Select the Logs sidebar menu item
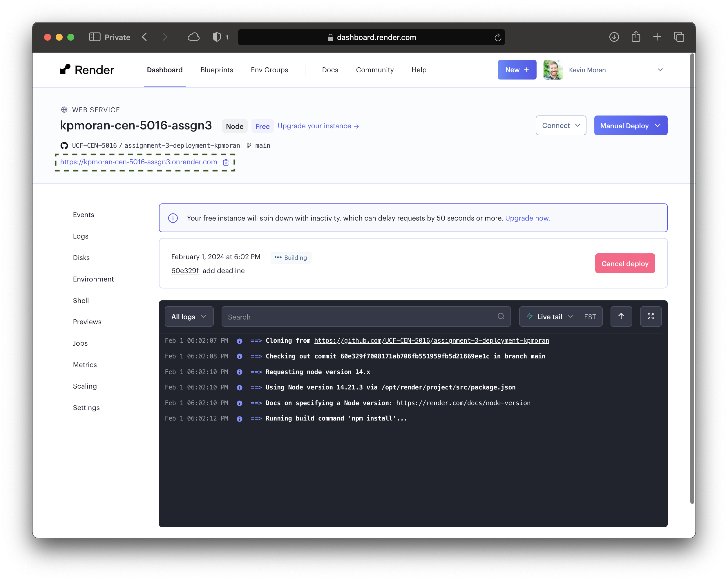The image size is (728, 581). coord(81,235)
